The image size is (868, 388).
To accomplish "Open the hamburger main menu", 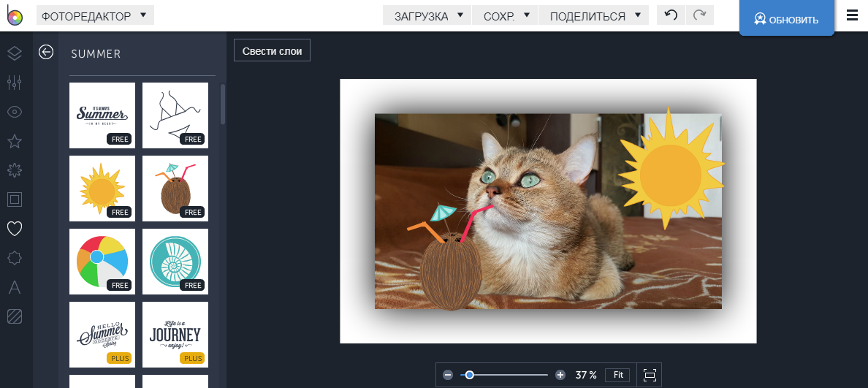I will (x=852, y=15).
